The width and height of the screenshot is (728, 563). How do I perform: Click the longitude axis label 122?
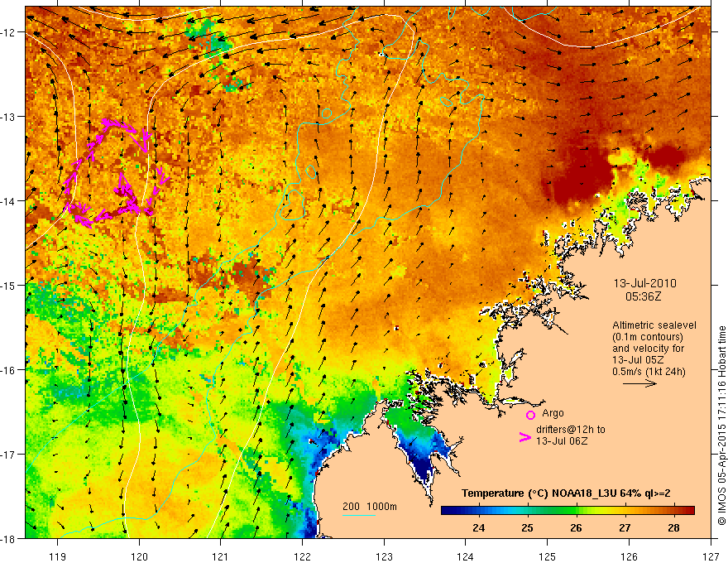(302, 556)
